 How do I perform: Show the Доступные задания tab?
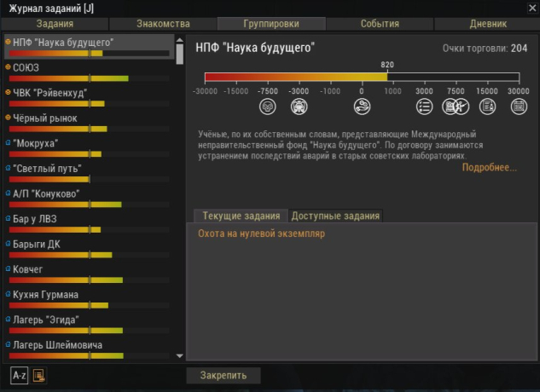pyautogui.click(x=335, y=216)
